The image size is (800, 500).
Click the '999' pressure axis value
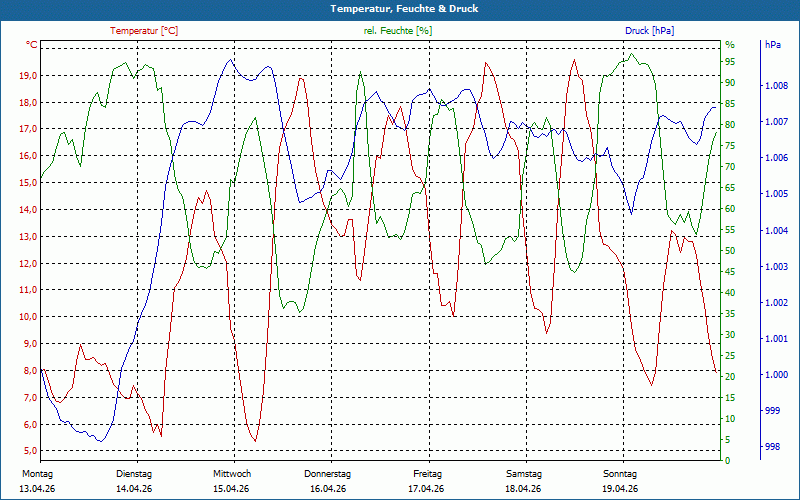(x=773, y=411)
